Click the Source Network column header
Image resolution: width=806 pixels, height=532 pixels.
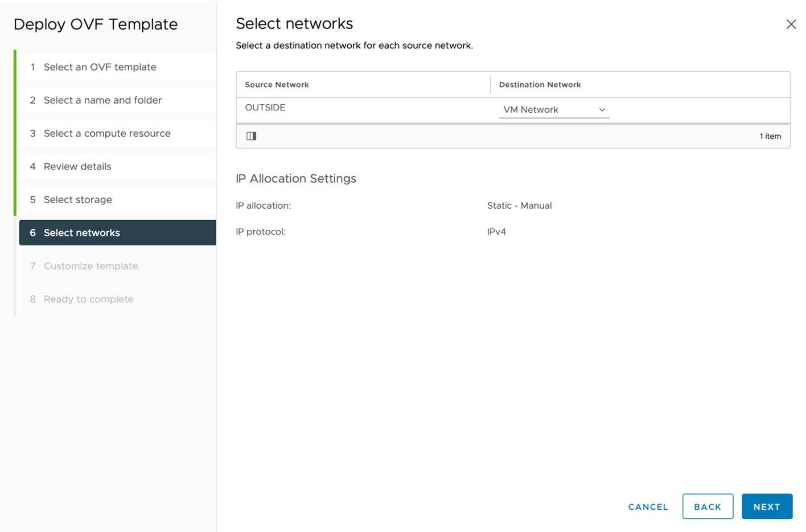277,84
